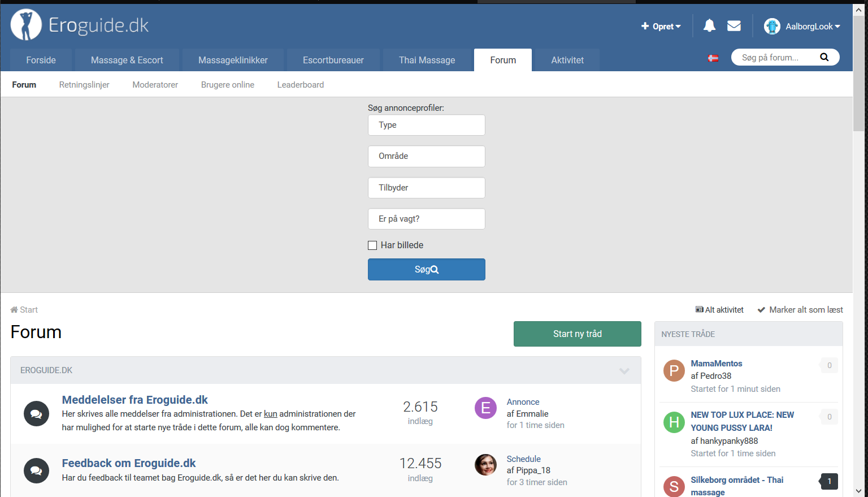The height and width of the screenshot is (497, 868).
Task: Click the Norwegian flag language icon
Action: pyautogui.click(x=714, y=58)
